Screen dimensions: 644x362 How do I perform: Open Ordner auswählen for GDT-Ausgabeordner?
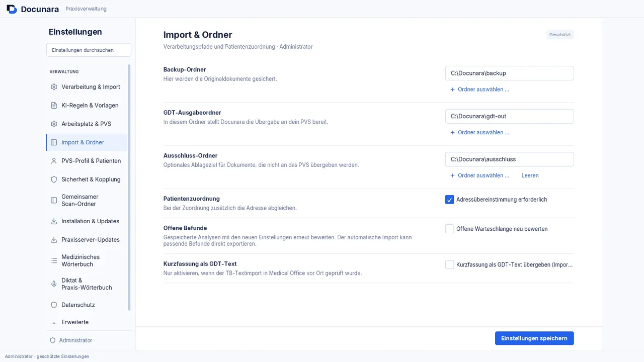(479, 133)
